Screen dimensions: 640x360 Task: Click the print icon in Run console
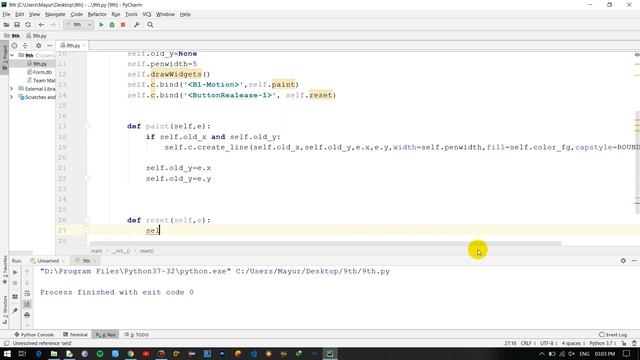(x=27, y=315)
